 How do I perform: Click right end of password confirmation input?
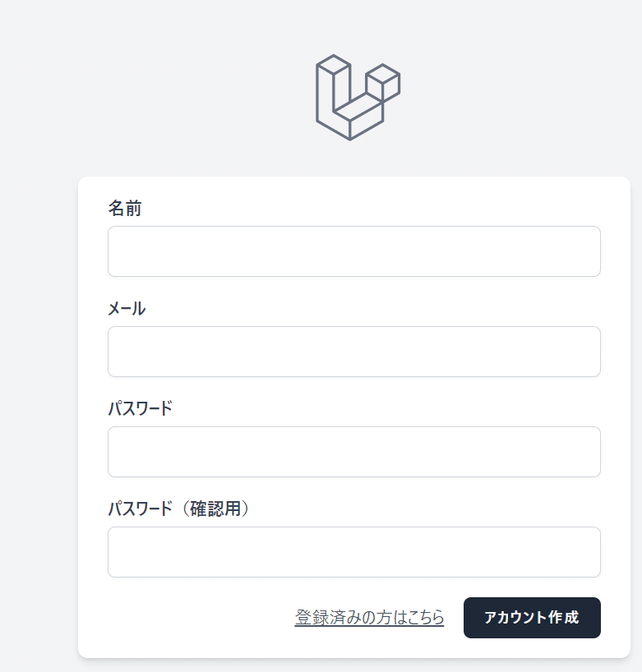click(588, 552)
